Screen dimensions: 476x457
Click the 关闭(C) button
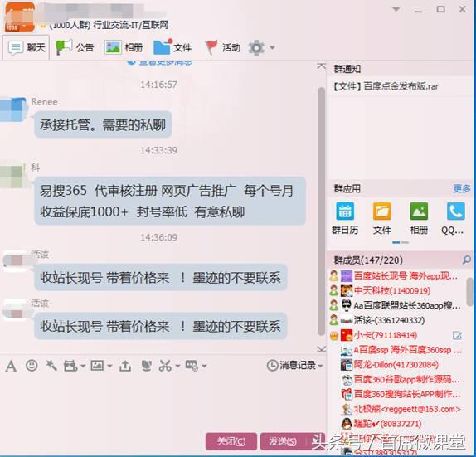tap(231, 441)
